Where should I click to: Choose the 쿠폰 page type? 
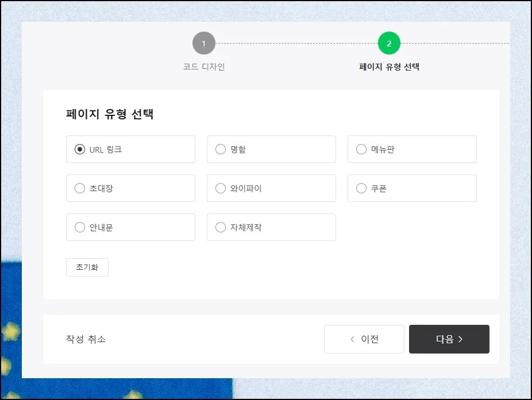[361, 188]
